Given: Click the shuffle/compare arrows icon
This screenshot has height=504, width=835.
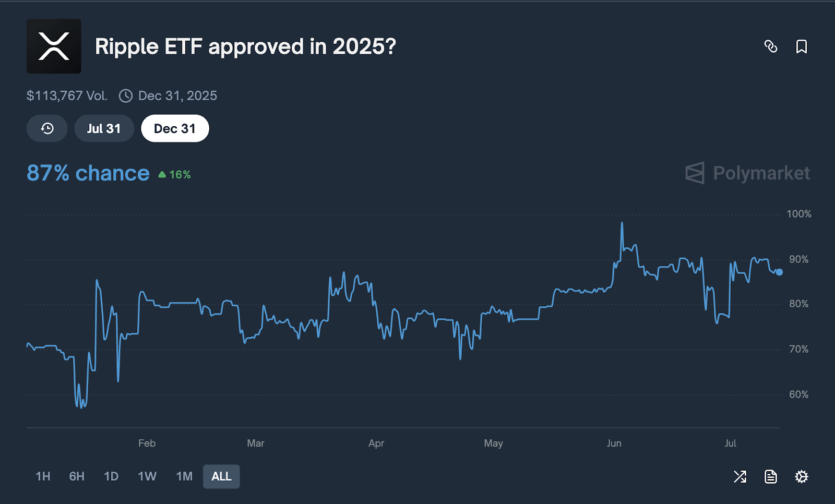Looking at the screenshot, I should pos(740,476).
